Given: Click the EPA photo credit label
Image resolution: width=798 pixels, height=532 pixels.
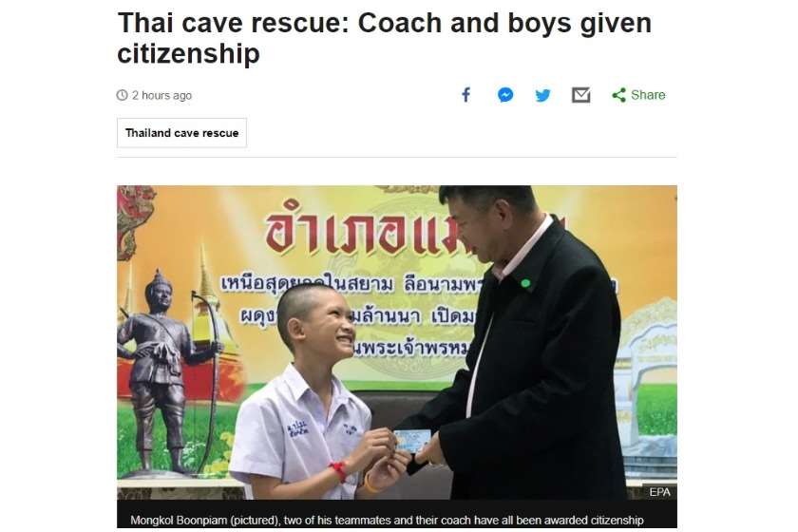Looking at the screenshot, I should (659, 492).
